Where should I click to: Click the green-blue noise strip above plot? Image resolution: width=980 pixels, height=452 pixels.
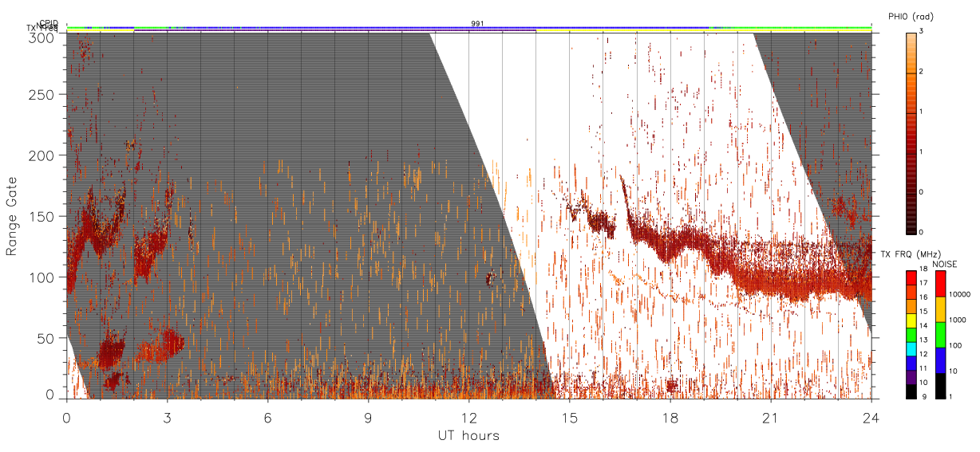(x=468, y=28)
